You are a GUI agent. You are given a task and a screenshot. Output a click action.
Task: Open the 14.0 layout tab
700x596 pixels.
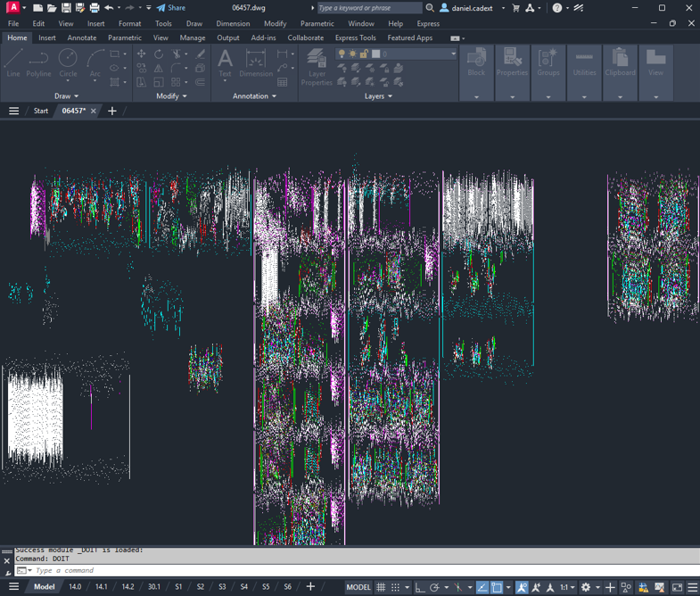point(75,587)
